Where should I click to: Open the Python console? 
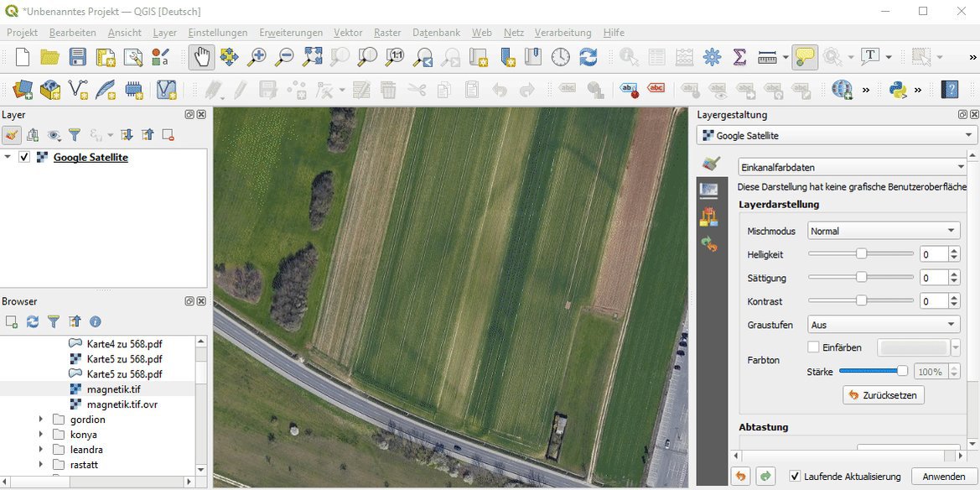click(x=899, y=89)
